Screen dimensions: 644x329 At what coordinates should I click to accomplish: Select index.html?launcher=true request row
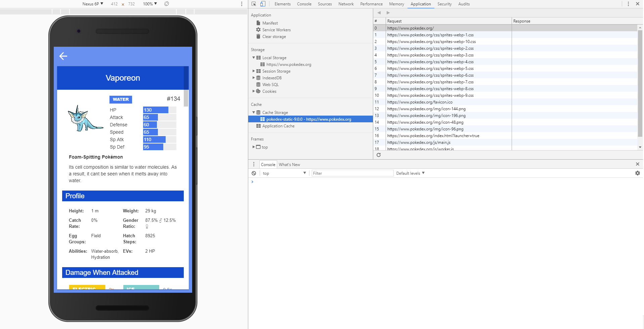click(x=505, y=136)
